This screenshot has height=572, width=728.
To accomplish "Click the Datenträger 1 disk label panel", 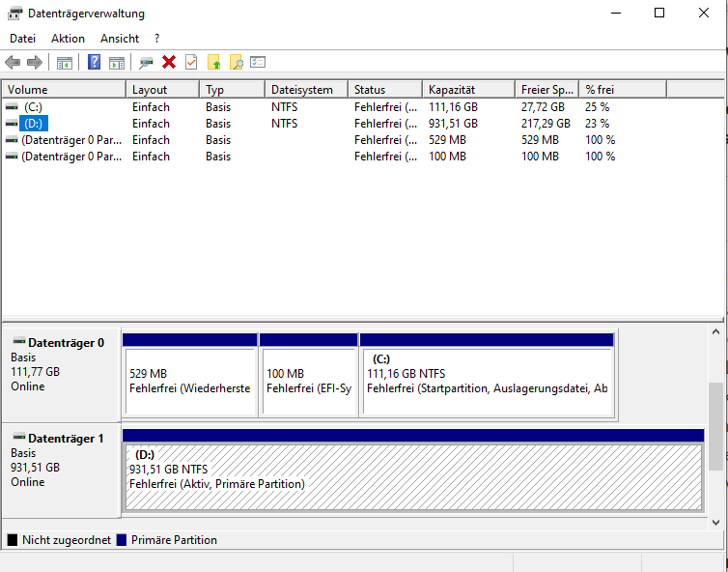I will [x=61, y=471].
